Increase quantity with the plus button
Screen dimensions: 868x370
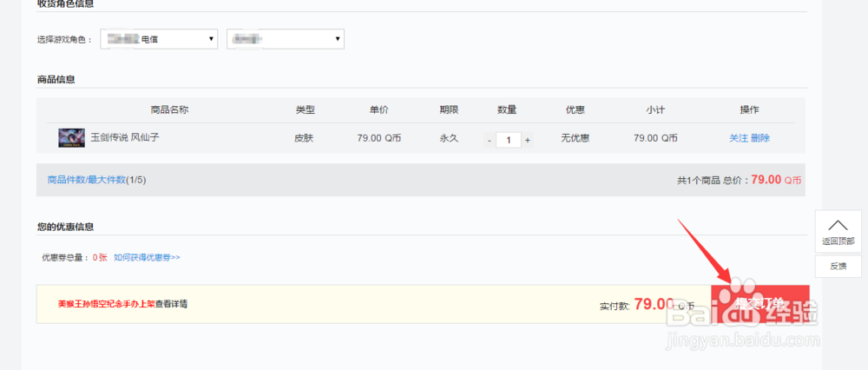coord(528,140)
